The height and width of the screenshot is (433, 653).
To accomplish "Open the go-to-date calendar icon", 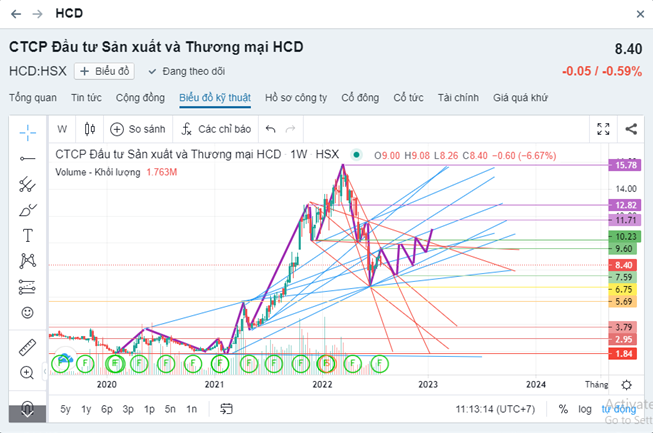I will coord(227,409).
